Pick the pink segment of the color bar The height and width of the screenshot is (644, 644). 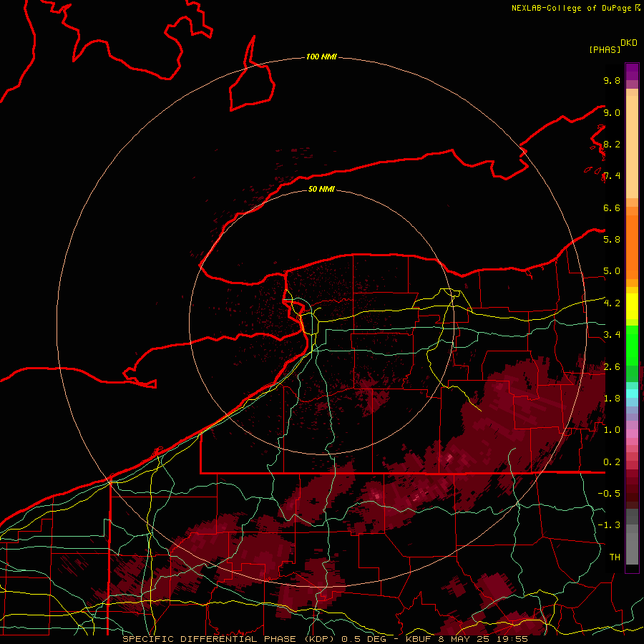(x=632, y=434)
